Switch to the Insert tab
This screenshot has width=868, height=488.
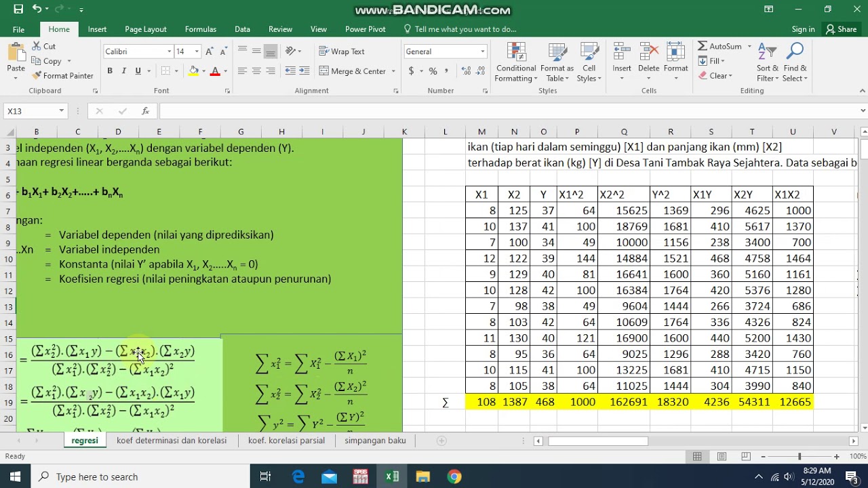(x=97, y=29)
